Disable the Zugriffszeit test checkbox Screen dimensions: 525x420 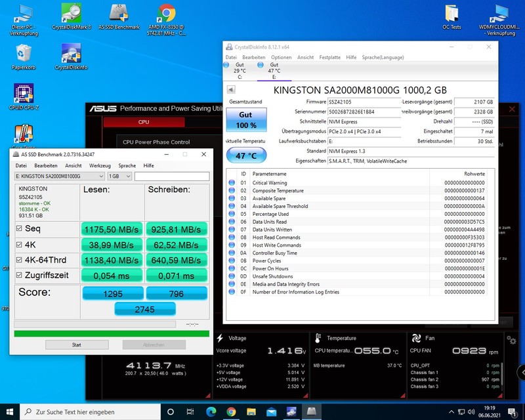pos(19,274)
